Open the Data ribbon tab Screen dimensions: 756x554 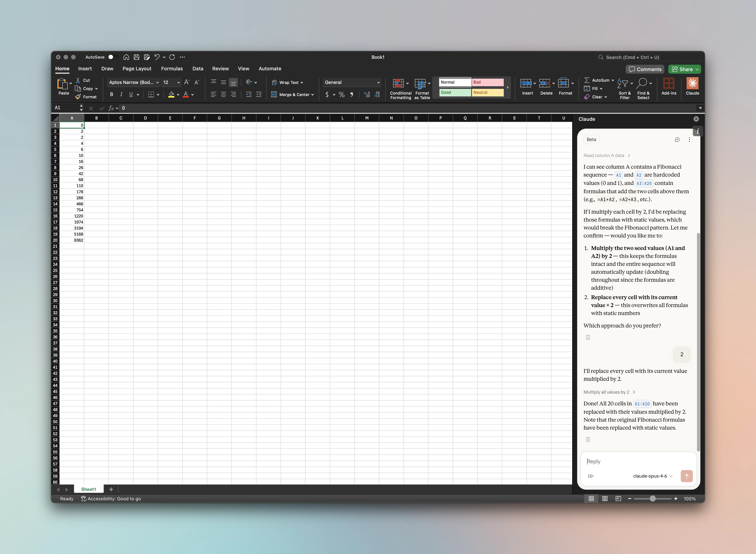pos(198,69)
